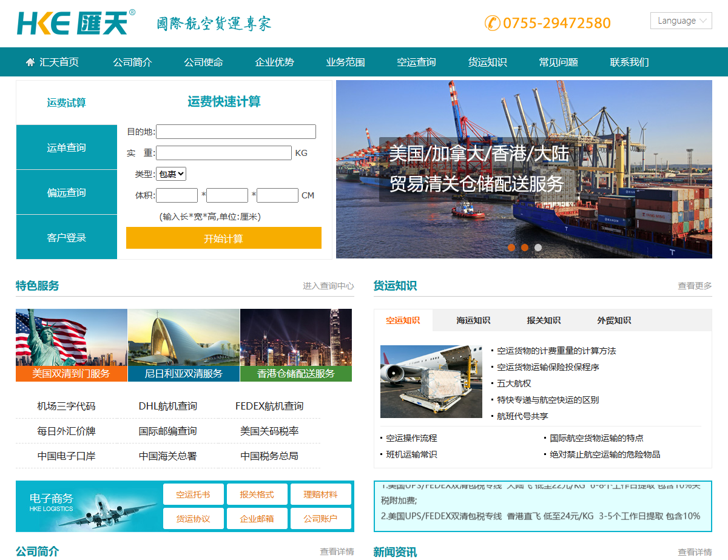Open the 美国双清到门服务 thumbnail
Image resolution: width=728 pixels, height=560 pixels.
pyautogui.click(x=72, y=345)
